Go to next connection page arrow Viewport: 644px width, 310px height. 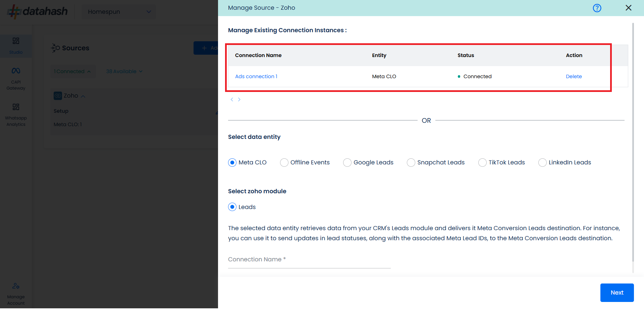[x=239, y=99]
